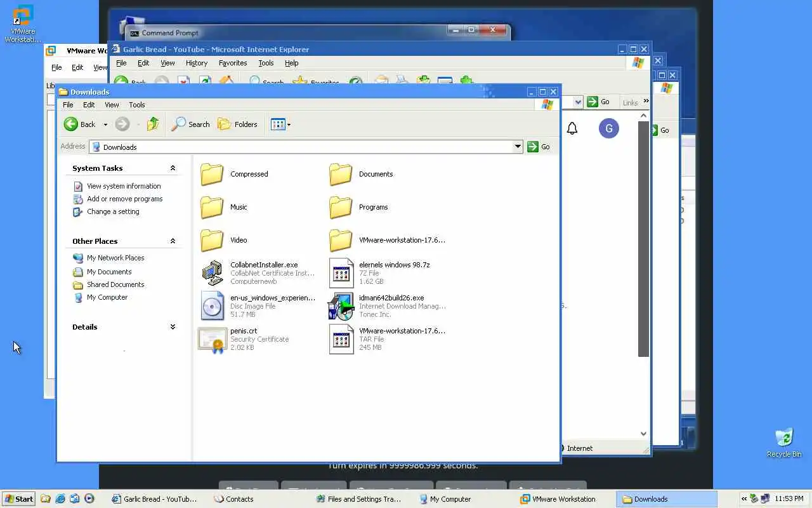Select the Compressed folder

coord(234,174)
